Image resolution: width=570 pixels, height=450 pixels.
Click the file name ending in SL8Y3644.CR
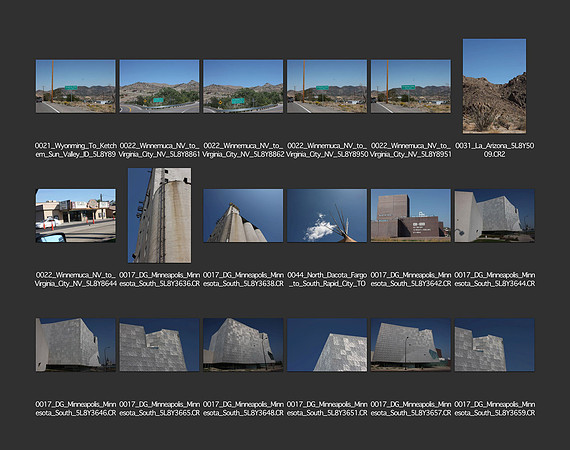[494, 280]
